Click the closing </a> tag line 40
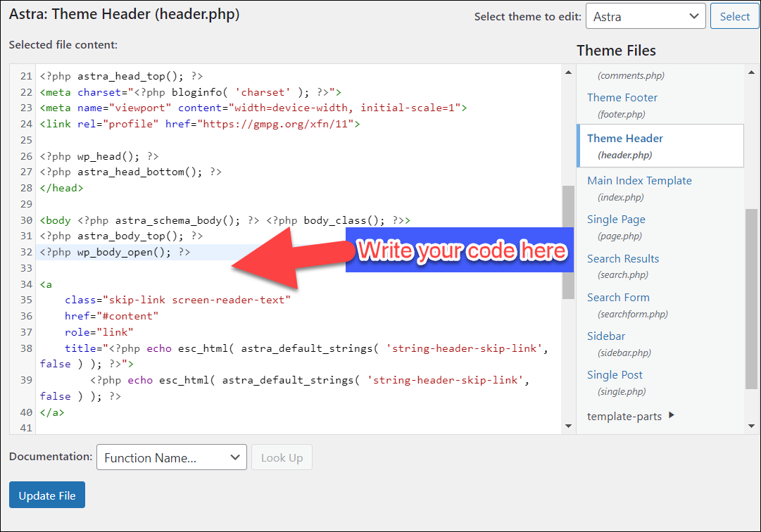The height and width of the screenshot is (532, 761). (52, 412)
